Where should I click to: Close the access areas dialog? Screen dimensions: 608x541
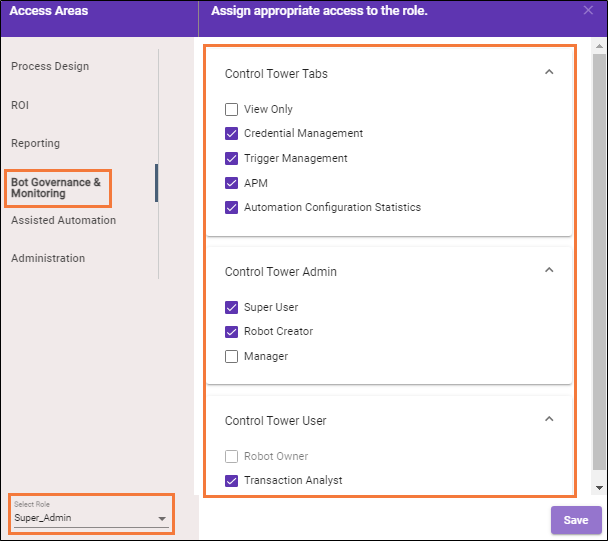pyautogui.click(x=587, y=11)
